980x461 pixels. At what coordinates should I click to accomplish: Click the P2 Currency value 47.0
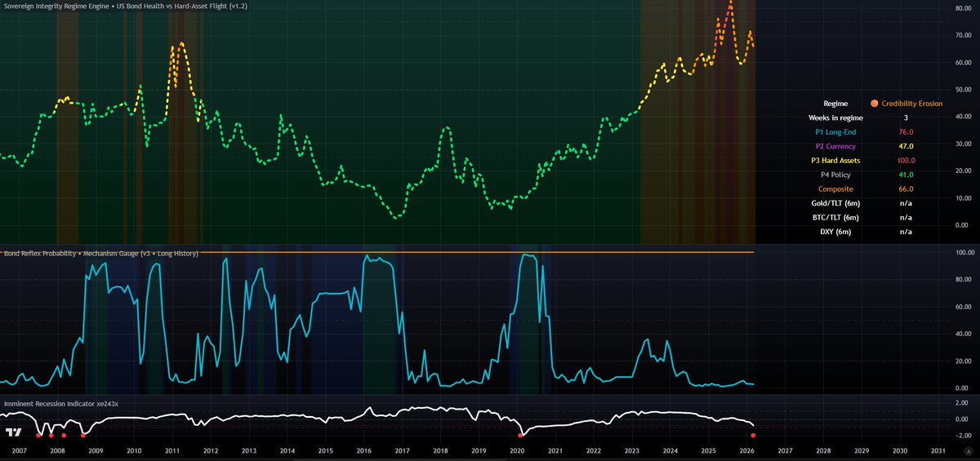(906, 146)
